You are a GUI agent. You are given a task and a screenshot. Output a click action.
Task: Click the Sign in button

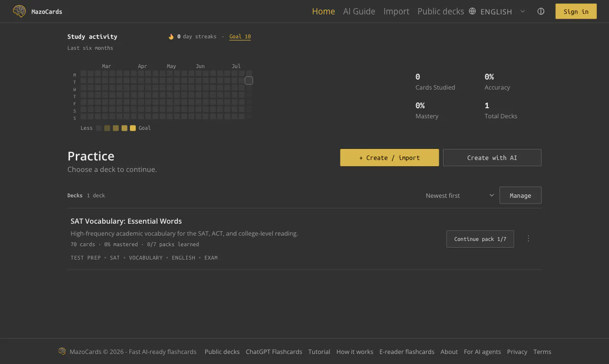(x=576, y=11)
